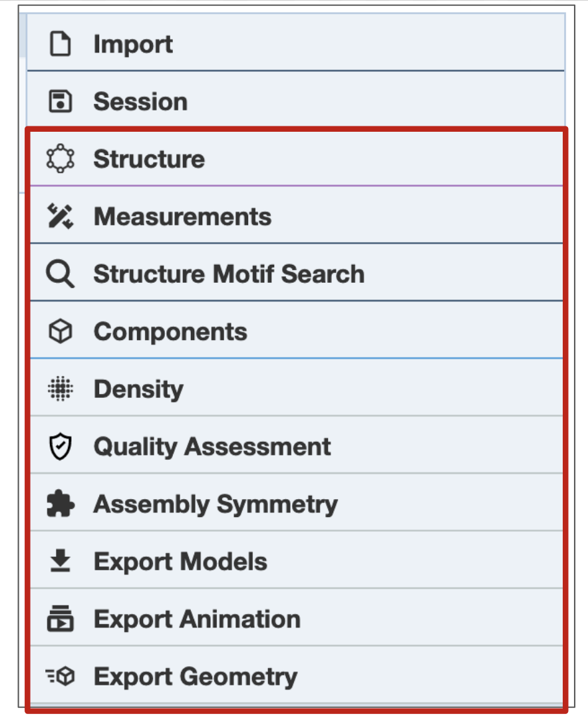
Task: Click the Quality Assessment shield icon
Action: [61, 447]
